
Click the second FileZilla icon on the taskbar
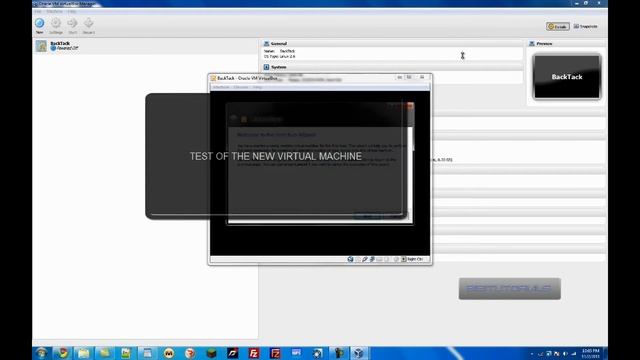tap(275, 353)
